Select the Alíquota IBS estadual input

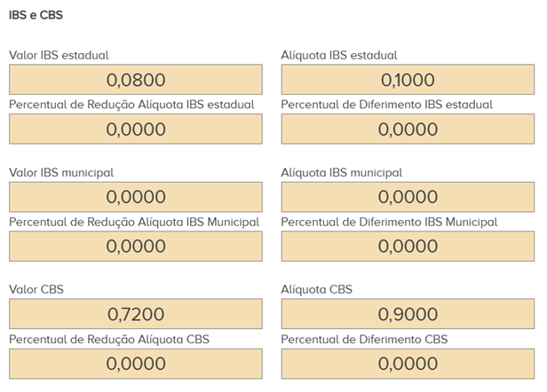click(408, 80)
